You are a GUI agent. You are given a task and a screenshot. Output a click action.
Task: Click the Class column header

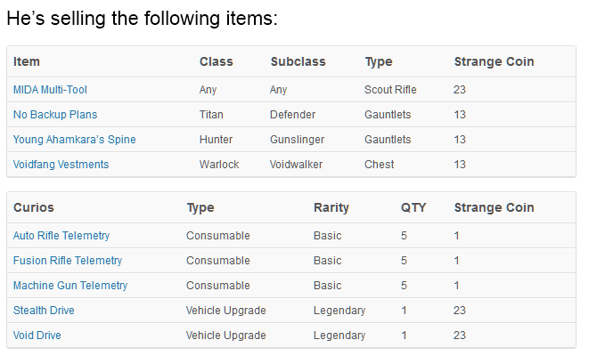pyautogui.click(x=216, y=61)
